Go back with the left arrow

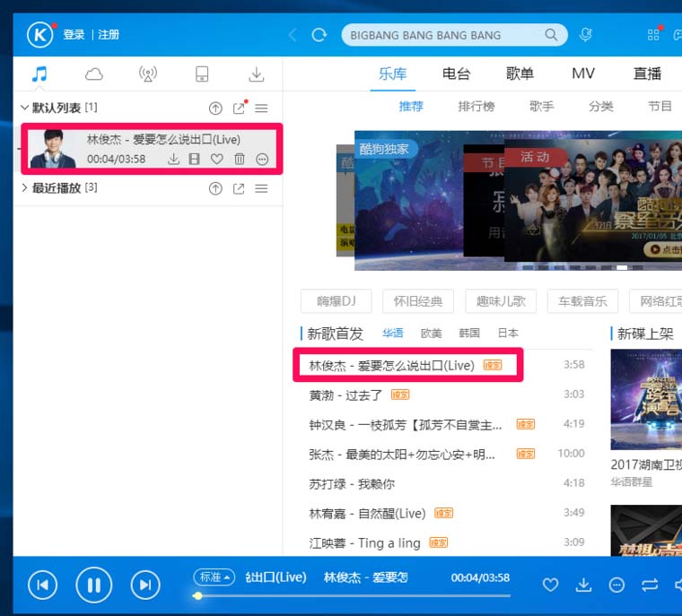click(293, 35)
